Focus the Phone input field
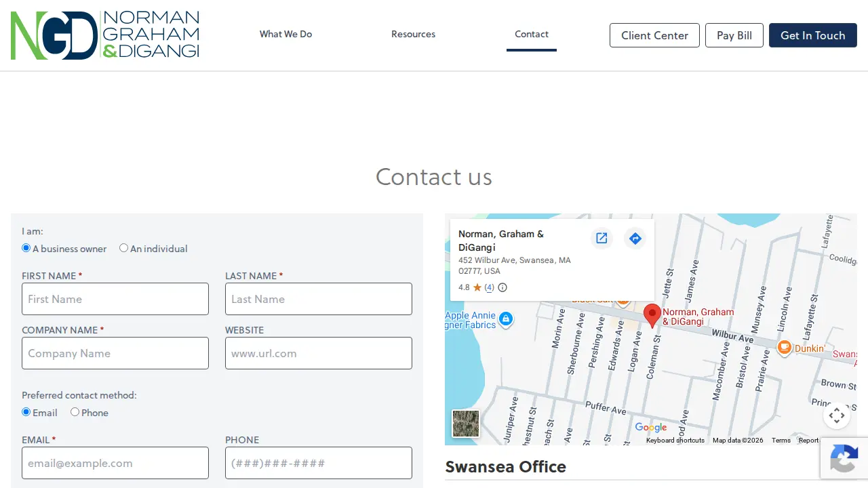Image resolution: width=868 pixels, height=488 pixels. (x=319, y=463)
